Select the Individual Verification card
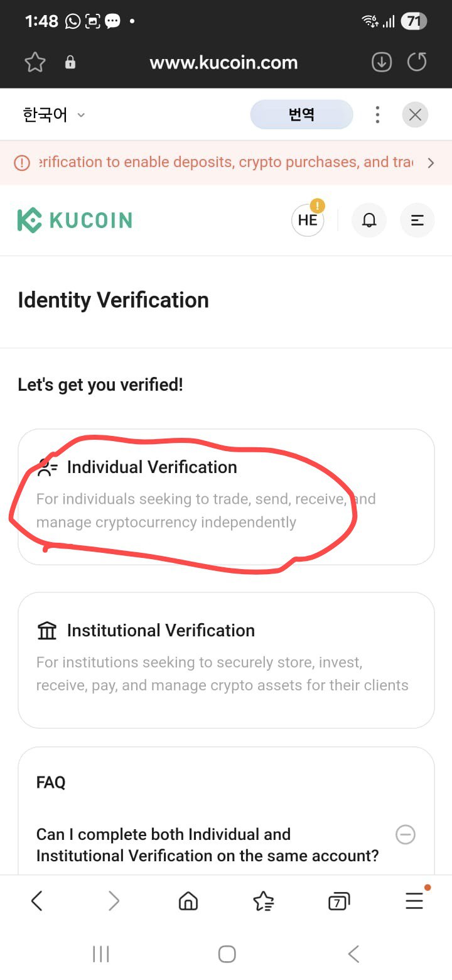Viewport: 452px width, 980px height. pos(226,497)
